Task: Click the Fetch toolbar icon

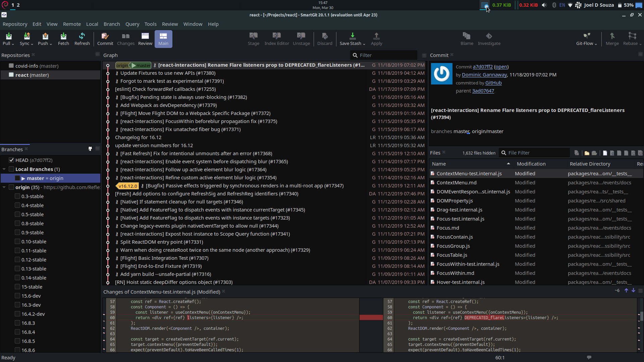Action: [x=63, y=39]
